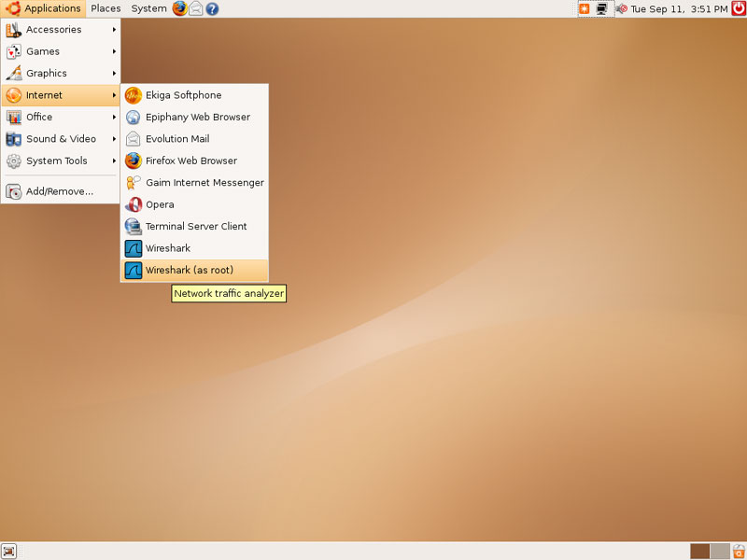Click the Internet globe icon
The height and width of the screenshot is (560, 747).
coord(13,95)
